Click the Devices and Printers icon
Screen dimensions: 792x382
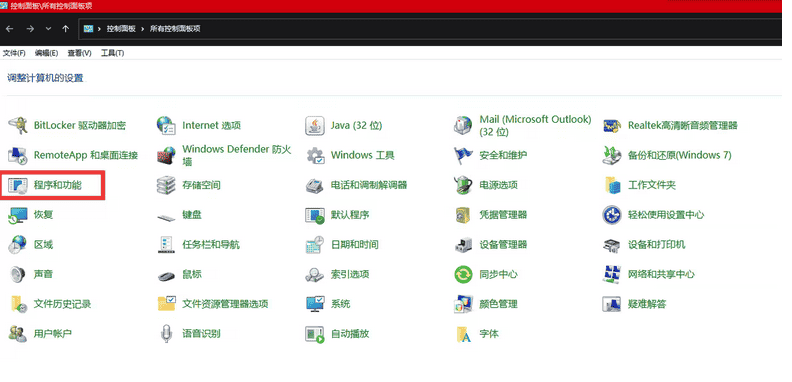pyautogui.click(x=612, y=245)
